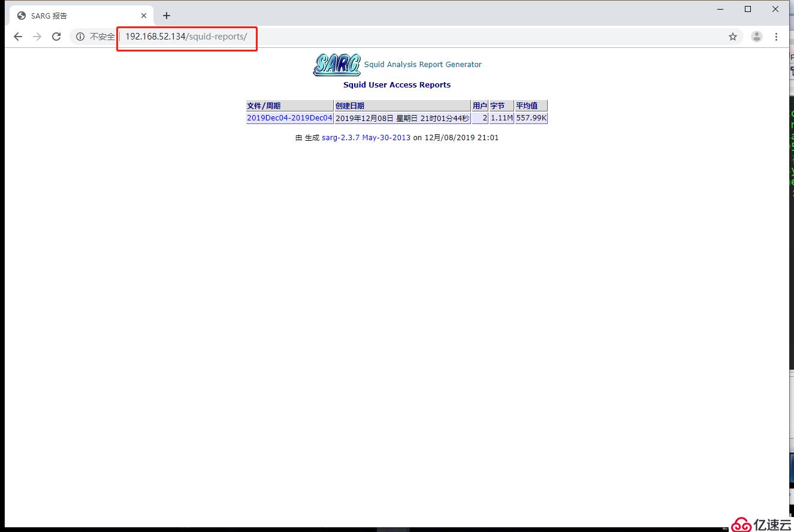Click the address bar URL 192.168.52.134/squid-reports/

click(x=186, y=37)
